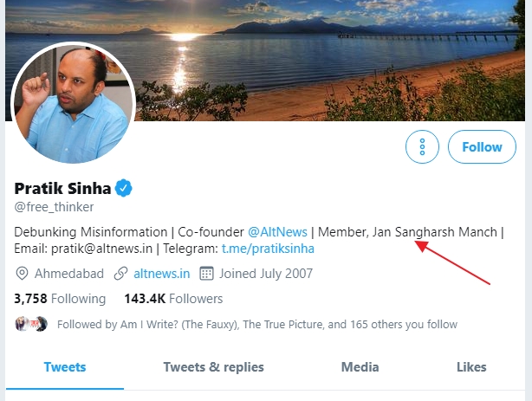Viewport: 532px width, 401px height.
Task: Open the three-dot more options menu
Action: 422,147
